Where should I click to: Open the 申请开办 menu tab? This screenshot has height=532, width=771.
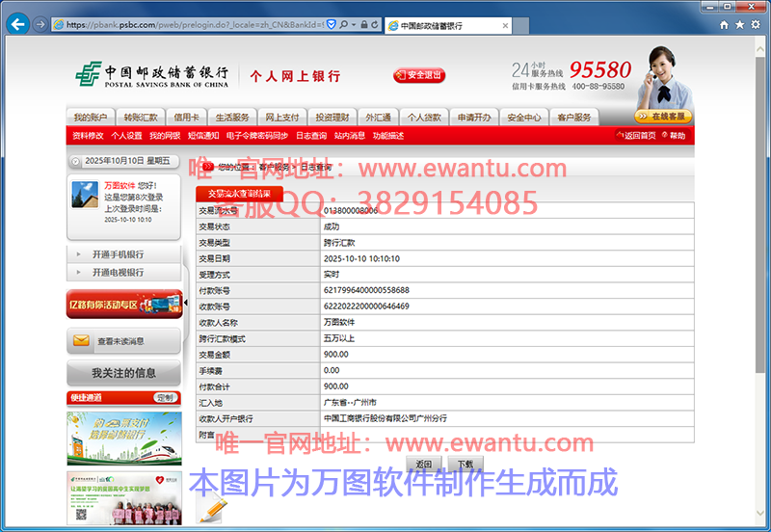[x=474, y=117]
